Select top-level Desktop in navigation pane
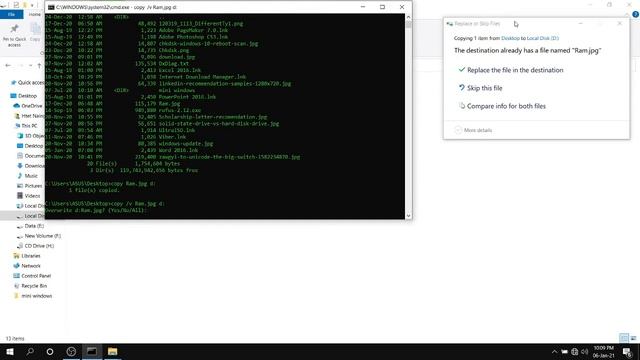640x360 pixels. tap(24, 96)
